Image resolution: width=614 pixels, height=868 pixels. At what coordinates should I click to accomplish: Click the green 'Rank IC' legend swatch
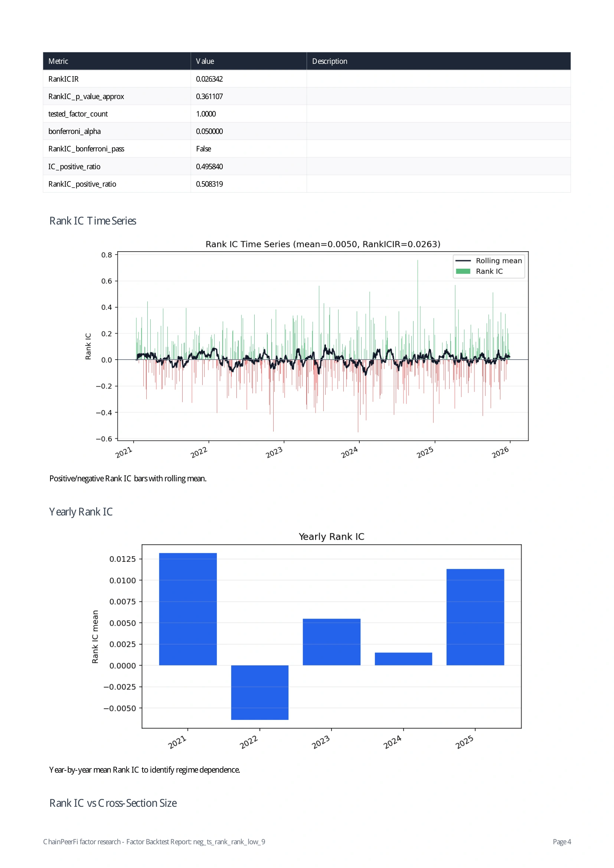pyautogui.click(x=463, y=271)
